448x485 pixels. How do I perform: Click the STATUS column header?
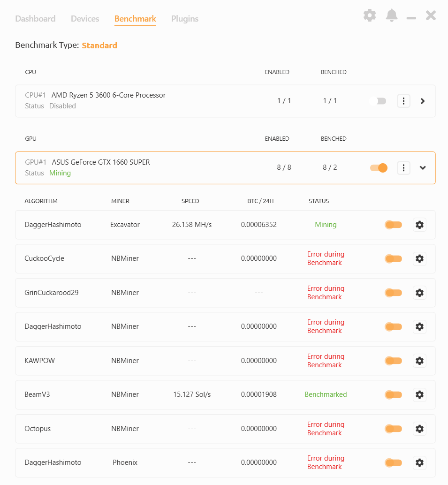319,201
